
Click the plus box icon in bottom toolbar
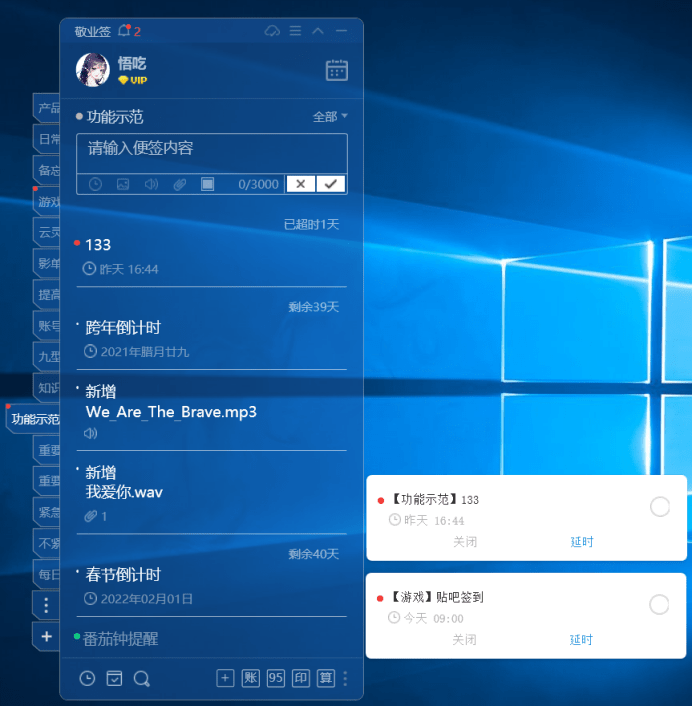coord(225,678)
